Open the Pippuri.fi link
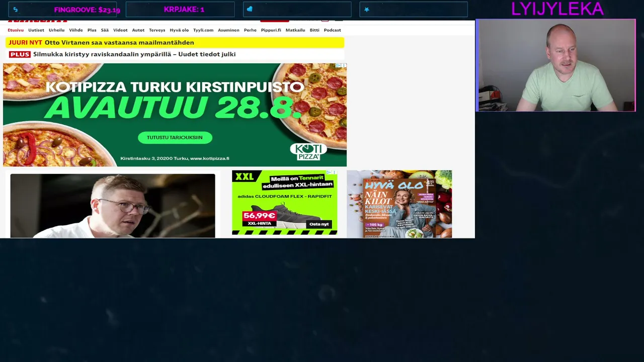Image resolution: width=644 pixels, height=362 pixels. coord(271,30)
